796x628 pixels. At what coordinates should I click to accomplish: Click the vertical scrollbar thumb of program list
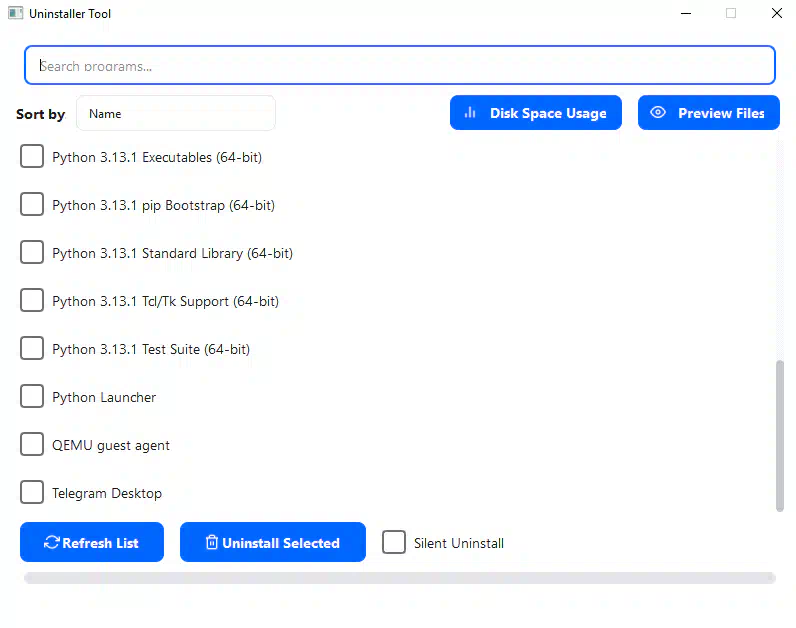tap(780, 435)
